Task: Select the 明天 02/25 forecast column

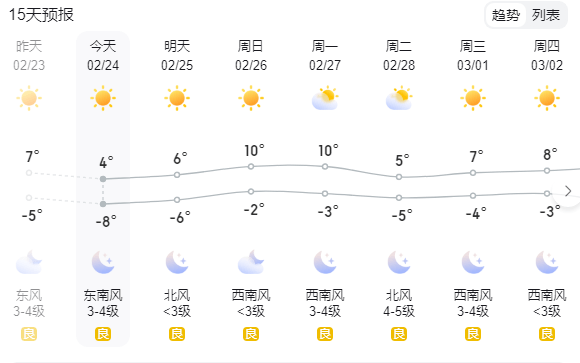Action: 177,189
